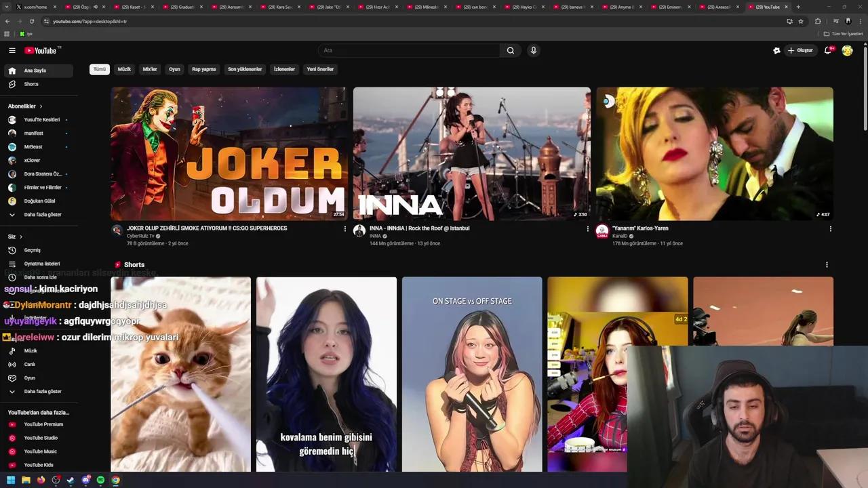
Task: Play the Yanarım Karlos-Yaren thumbnail
Action: click(714, 153)
